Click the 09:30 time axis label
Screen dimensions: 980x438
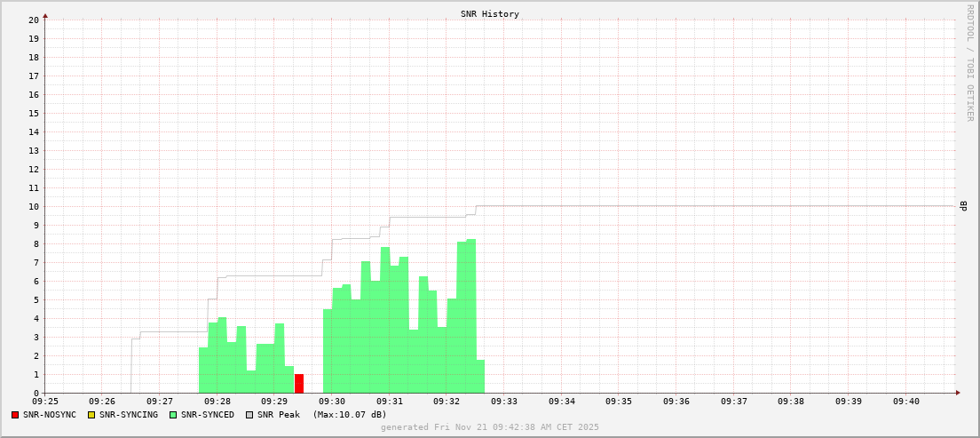331,402
